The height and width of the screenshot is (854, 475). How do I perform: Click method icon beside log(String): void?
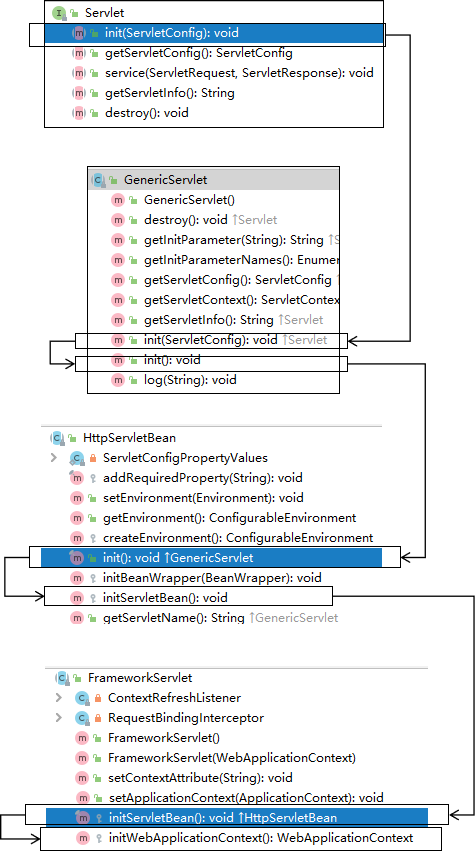point(118,380)
